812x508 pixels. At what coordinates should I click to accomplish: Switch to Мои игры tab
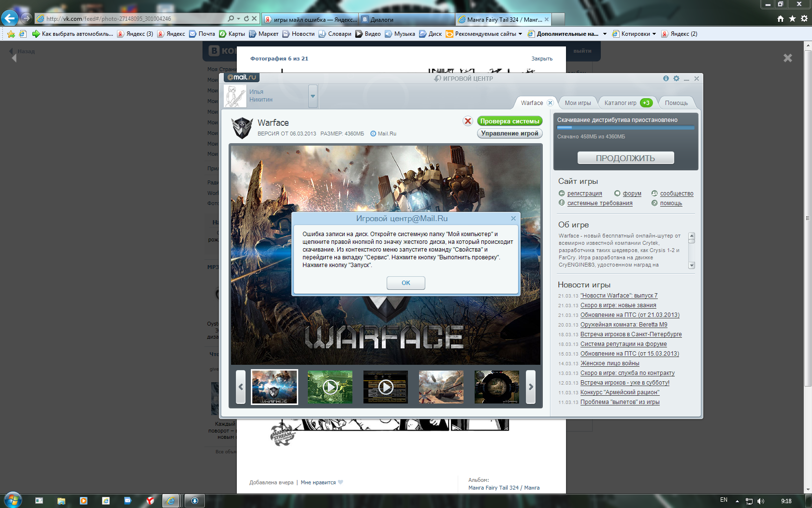pos(578,103)
